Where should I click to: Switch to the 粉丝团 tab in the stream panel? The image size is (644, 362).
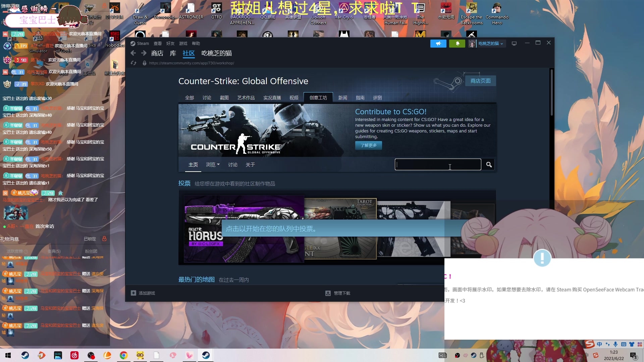[91, 251]
